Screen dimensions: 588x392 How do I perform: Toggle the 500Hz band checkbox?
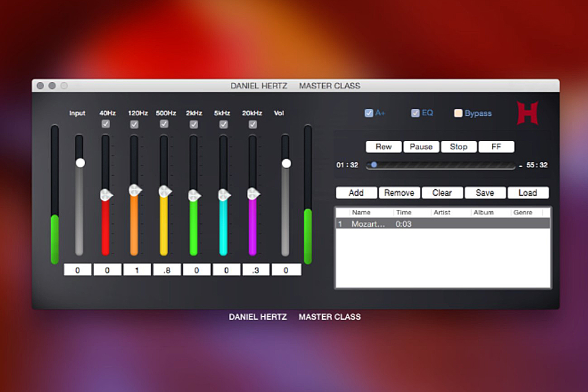click(164, 123)
